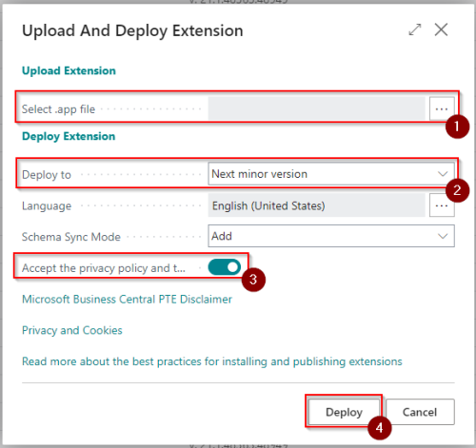Image resolution: width=476 pixels, height=448 pixels.
Task: Collapse the Upload Extension section header
Action: (x=69, y=70)
